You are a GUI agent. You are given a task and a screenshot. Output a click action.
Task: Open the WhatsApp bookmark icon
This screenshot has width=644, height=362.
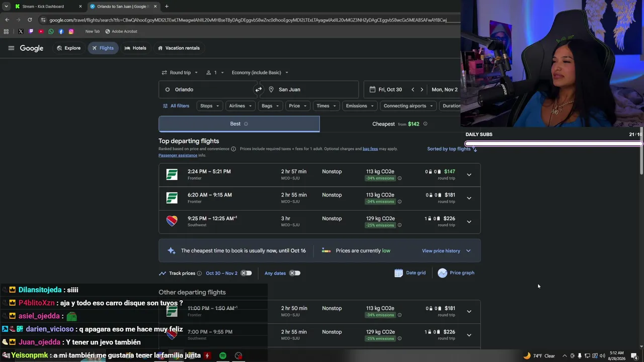(x=51, y=31)
